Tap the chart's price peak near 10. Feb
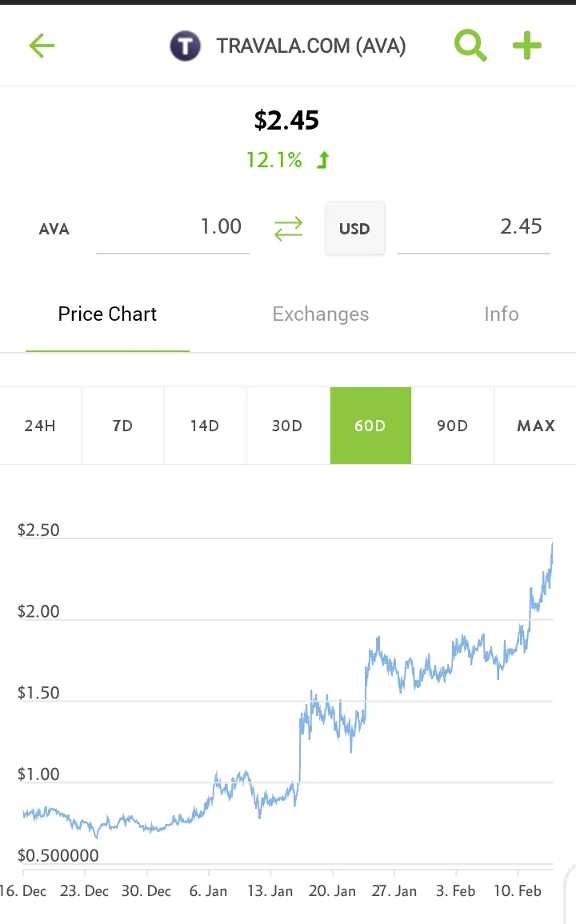This screenshot has width=576, height=924. pos(552,545)
